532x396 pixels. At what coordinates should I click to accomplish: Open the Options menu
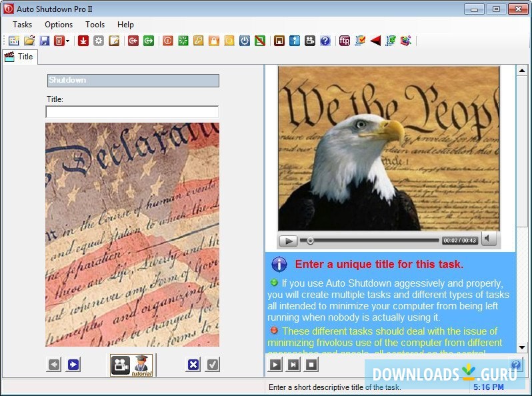tap(59, 25)
